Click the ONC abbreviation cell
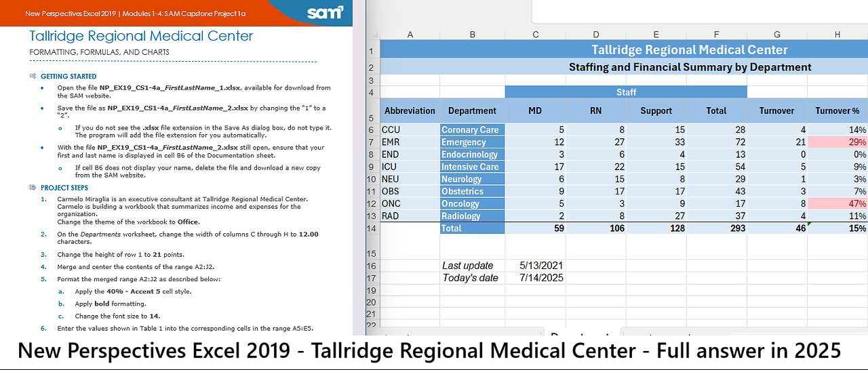Image resolution: width=868 pixels, height=370 pixels. [x=410, y=203]
